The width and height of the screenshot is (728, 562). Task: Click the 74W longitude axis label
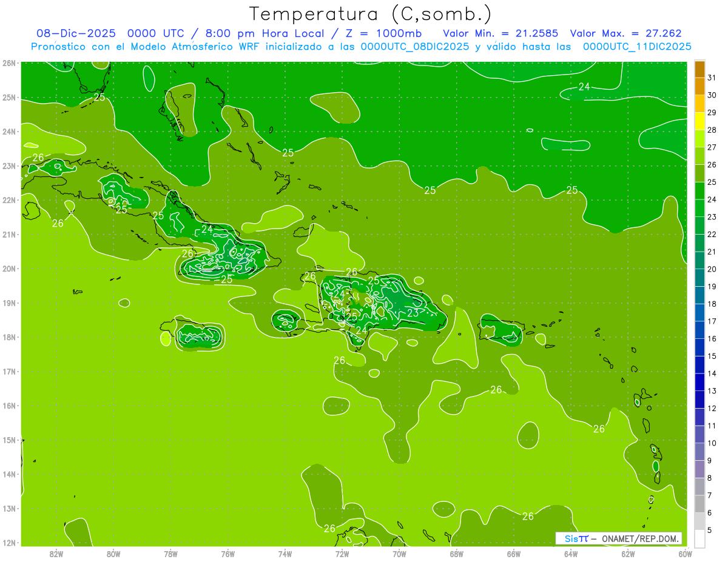pyautogui.click(x=285, y=554)
